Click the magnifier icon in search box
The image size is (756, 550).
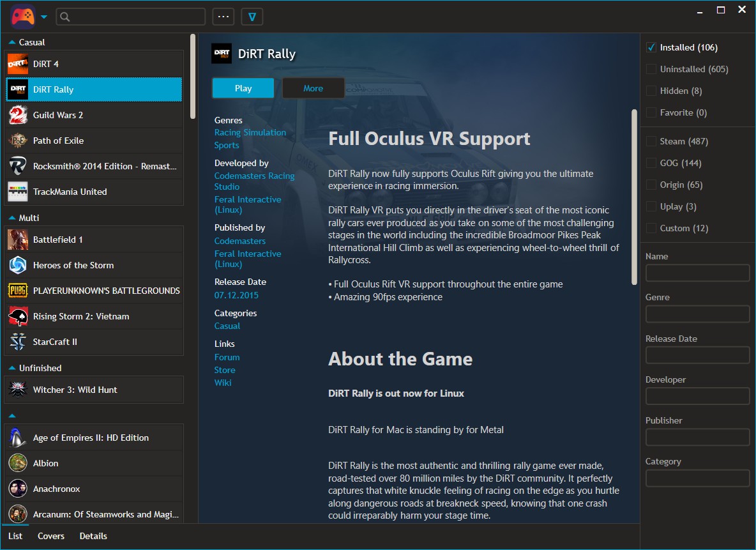65,17
